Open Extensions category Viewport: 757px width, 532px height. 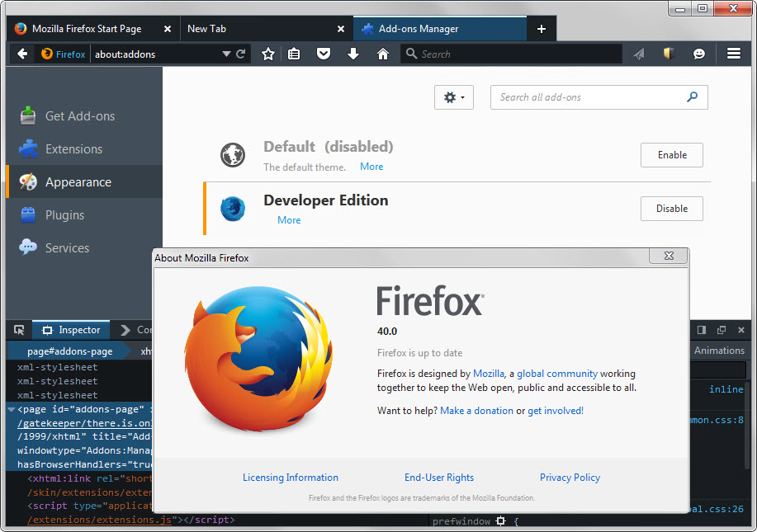(84, 149)
